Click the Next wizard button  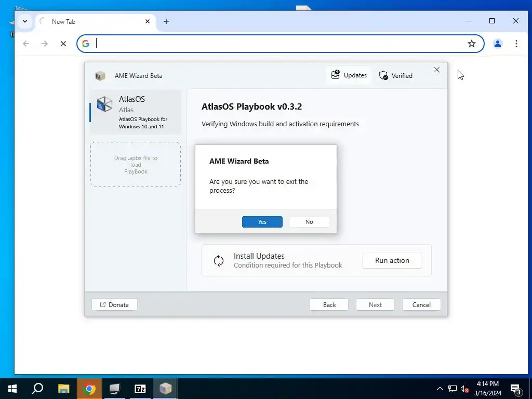375,304
